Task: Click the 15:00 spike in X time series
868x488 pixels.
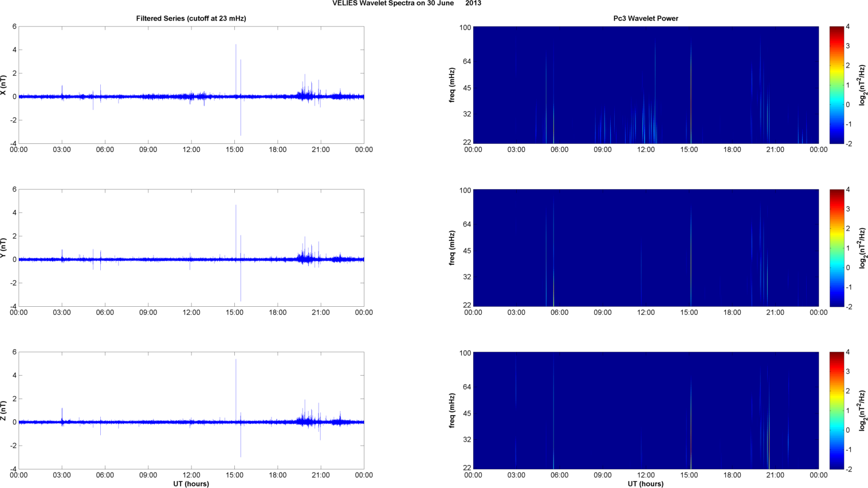Action: coord(236,70)
